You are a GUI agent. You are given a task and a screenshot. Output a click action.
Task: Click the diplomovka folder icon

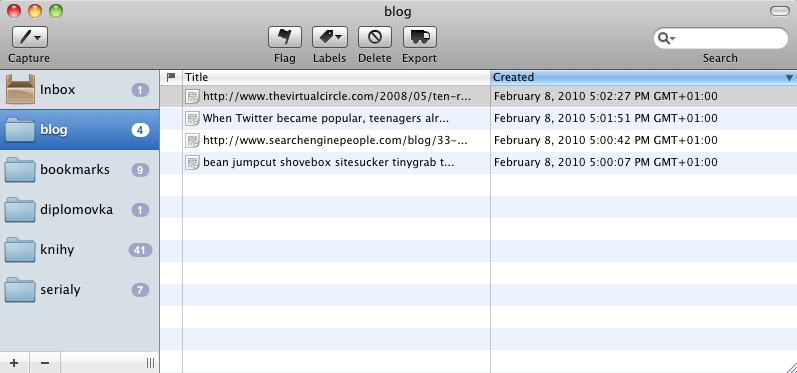click(x=20, y=209)
